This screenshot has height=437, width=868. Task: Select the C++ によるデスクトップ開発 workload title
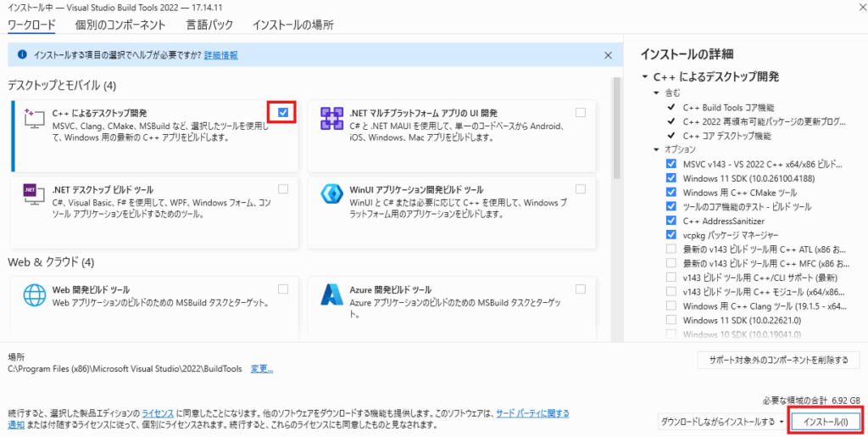(x=99, y=113)
